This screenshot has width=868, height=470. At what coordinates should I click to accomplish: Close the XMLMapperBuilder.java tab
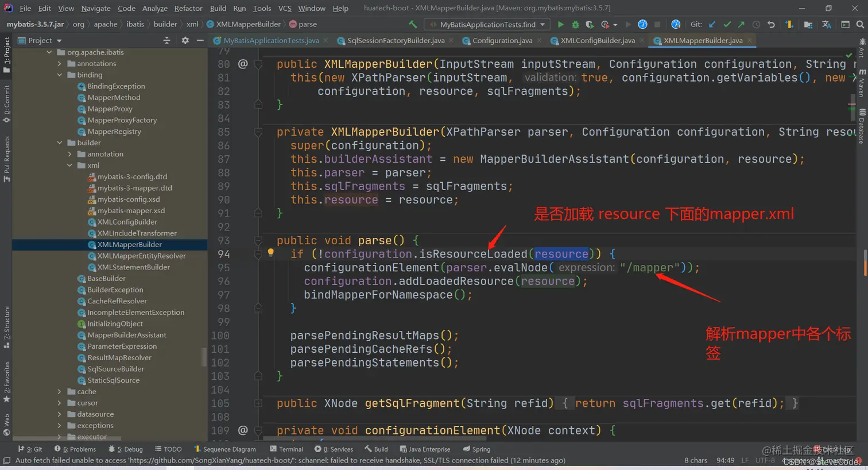click(749, 40)
